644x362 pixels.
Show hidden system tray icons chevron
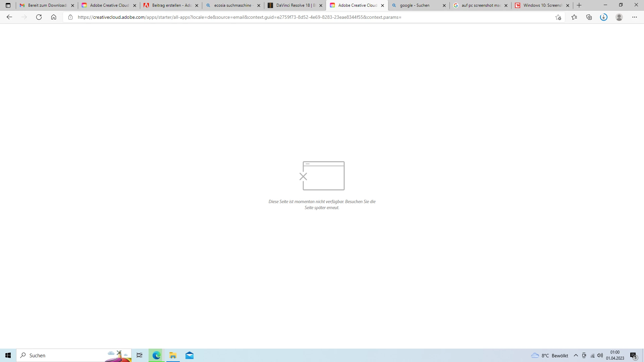[x=576, y=355]
